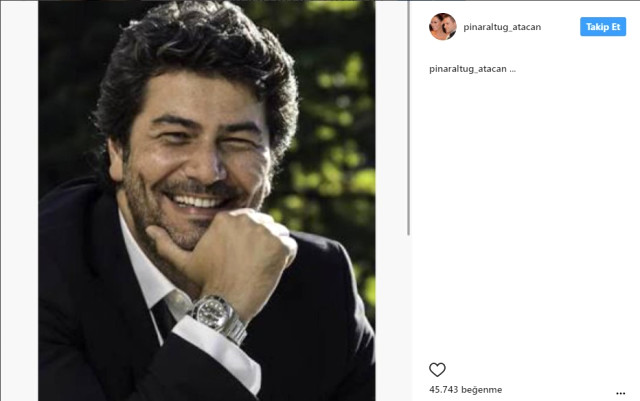View the 45.743 beğenme likes list
The image size is (640, 401).
(465, 390)
